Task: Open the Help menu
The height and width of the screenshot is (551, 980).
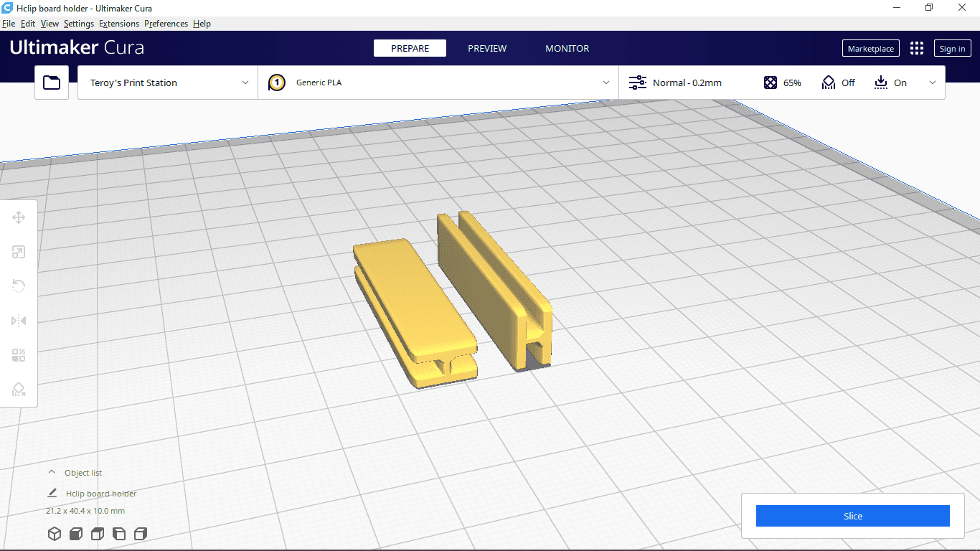Action: pos(202,24)
